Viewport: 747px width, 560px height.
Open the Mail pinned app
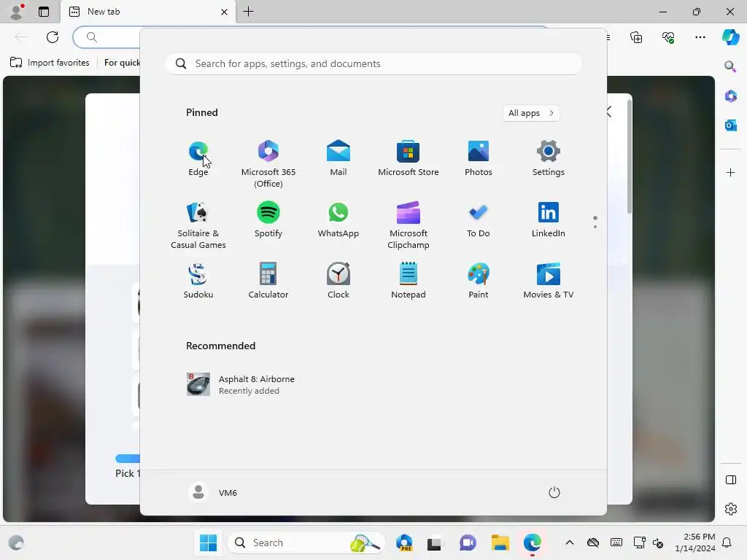pos(338,159)
